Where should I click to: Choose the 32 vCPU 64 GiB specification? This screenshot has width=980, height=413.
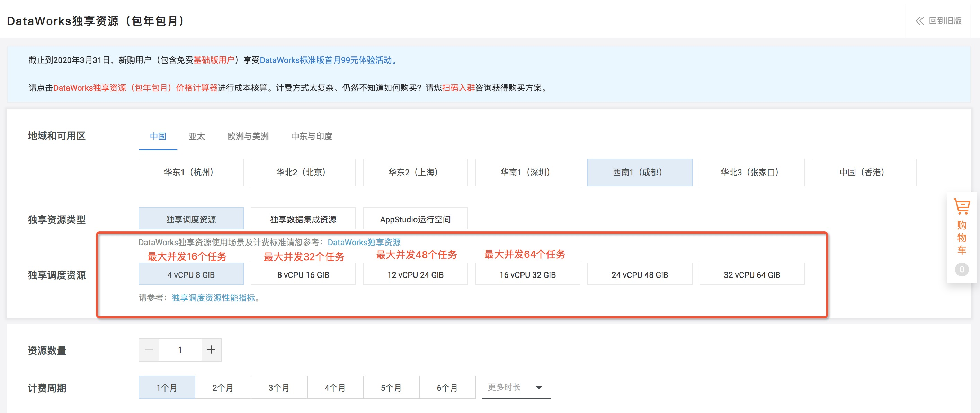click(x=751, y=274)
